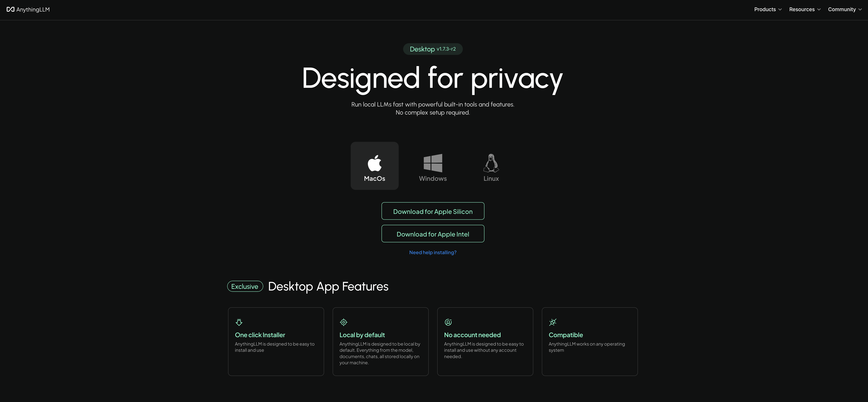Switch to the Windows tab label
868x402 pixels.
(433, 179)
